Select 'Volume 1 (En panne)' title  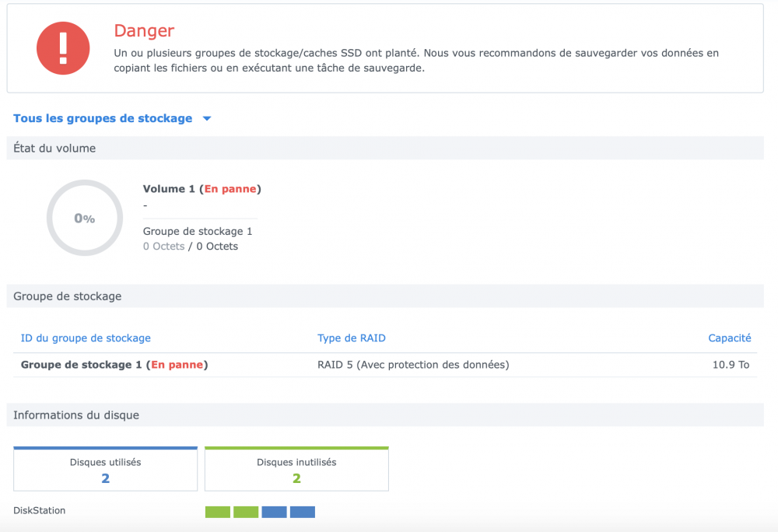[202, 189]
